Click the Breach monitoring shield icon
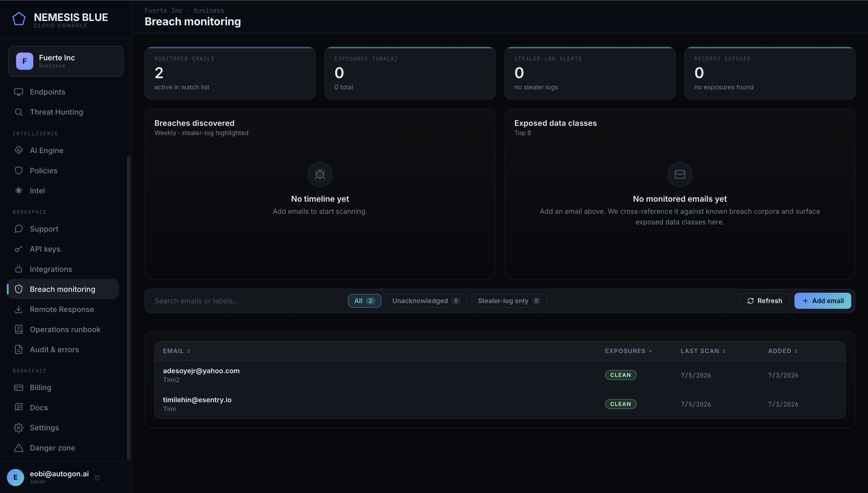 tap(19, 289)
